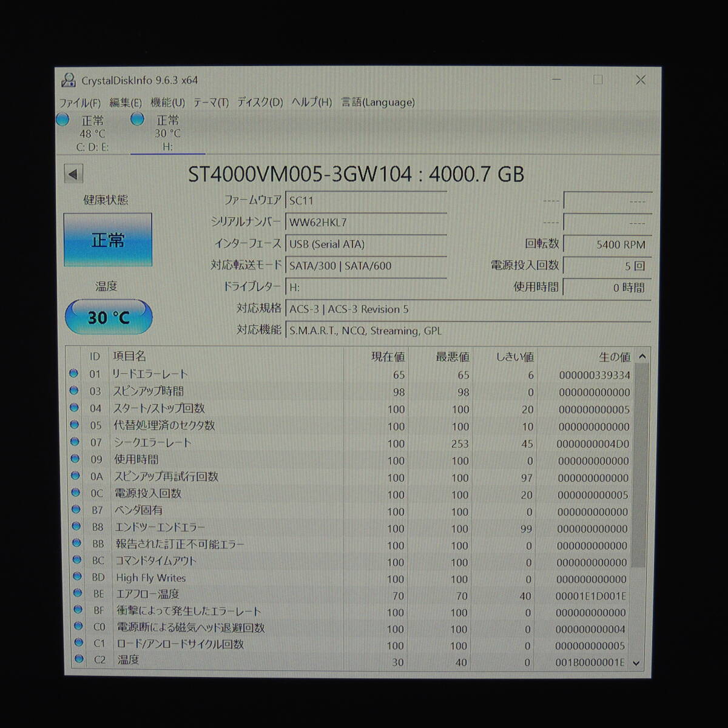Image resolution: width=728 pixels, height=728 pixels.
Task: Click the serial number field WW62HKL7
Action: [x=366, y=223]
